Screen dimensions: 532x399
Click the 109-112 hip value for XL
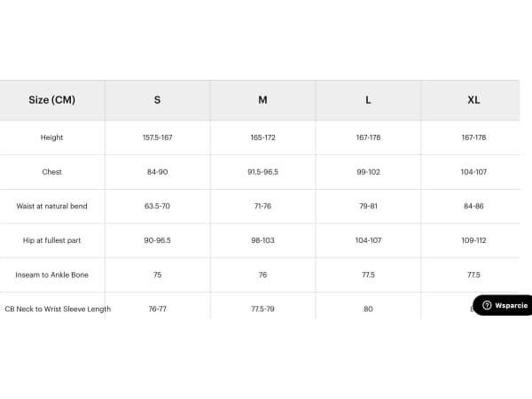coord(473,240)
